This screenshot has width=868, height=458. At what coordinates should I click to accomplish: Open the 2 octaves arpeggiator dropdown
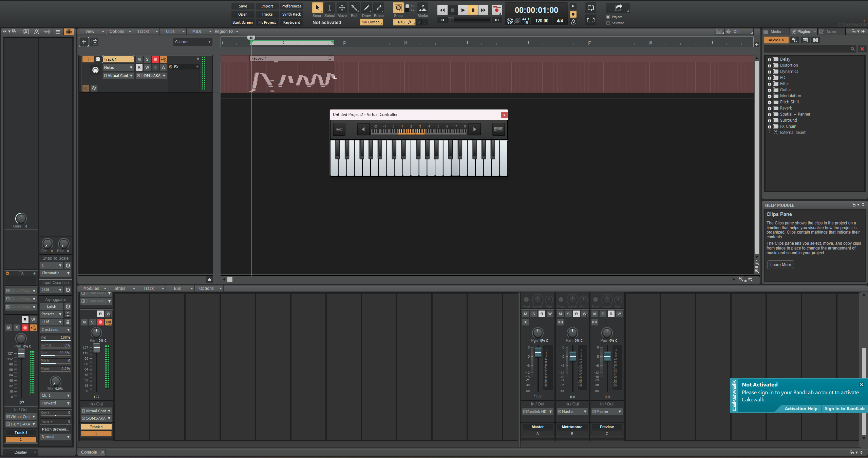click(x=56, y=330)
